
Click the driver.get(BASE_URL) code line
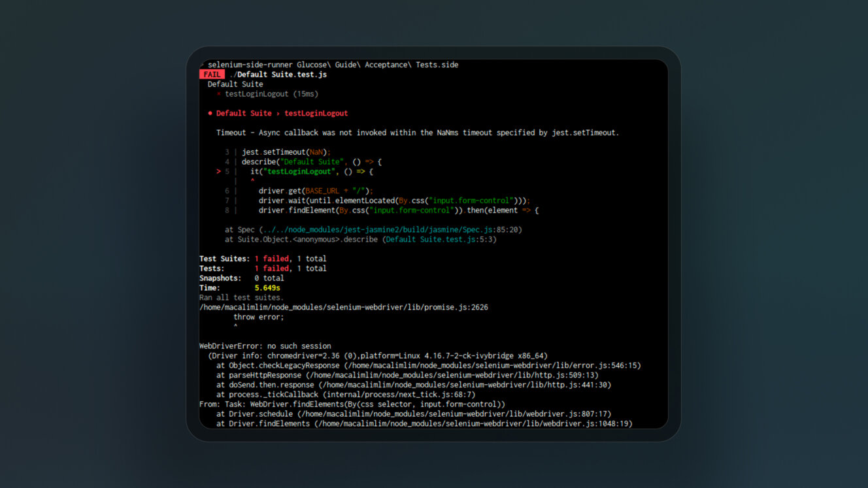[x=315, y=191]
